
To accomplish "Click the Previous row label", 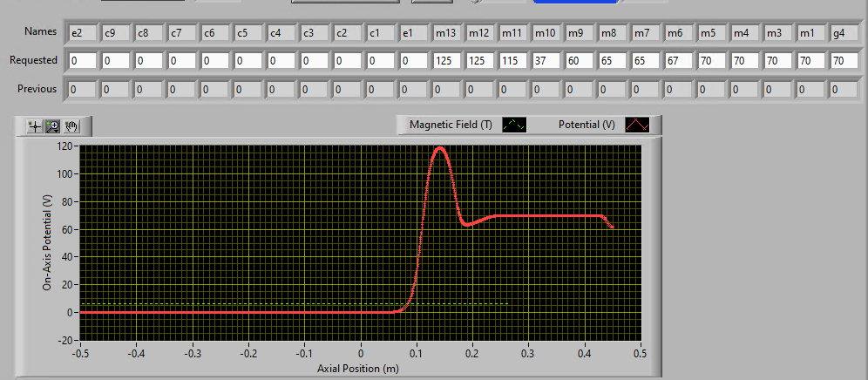I will point(37,89).
